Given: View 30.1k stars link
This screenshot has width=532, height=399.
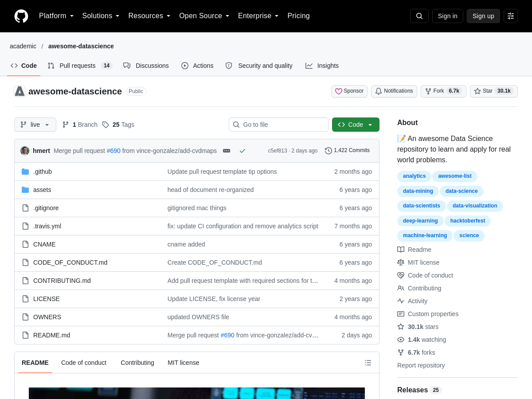Looking at the screenshot, I should [x=418, y=327].
